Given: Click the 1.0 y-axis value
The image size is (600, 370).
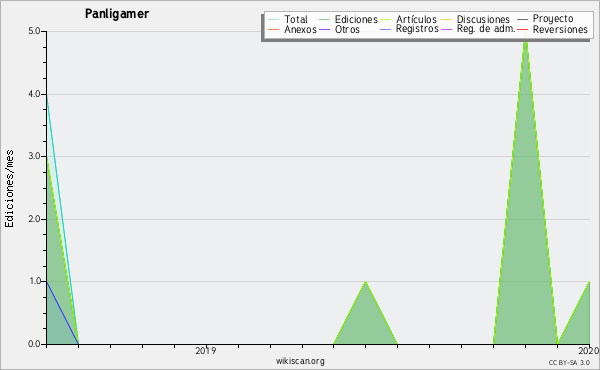Looking at the screenshot, I should coord(34,281).
